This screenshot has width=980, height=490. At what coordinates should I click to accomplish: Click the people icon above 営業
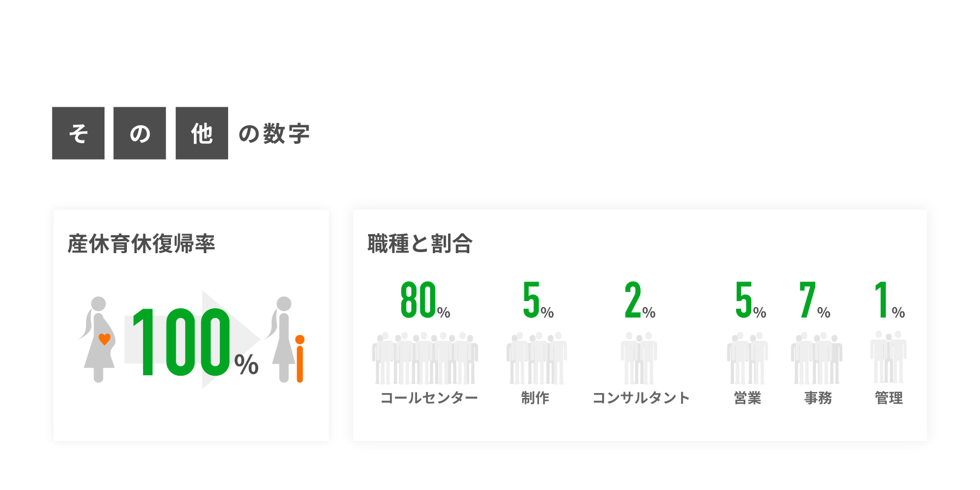coord(748,358)
